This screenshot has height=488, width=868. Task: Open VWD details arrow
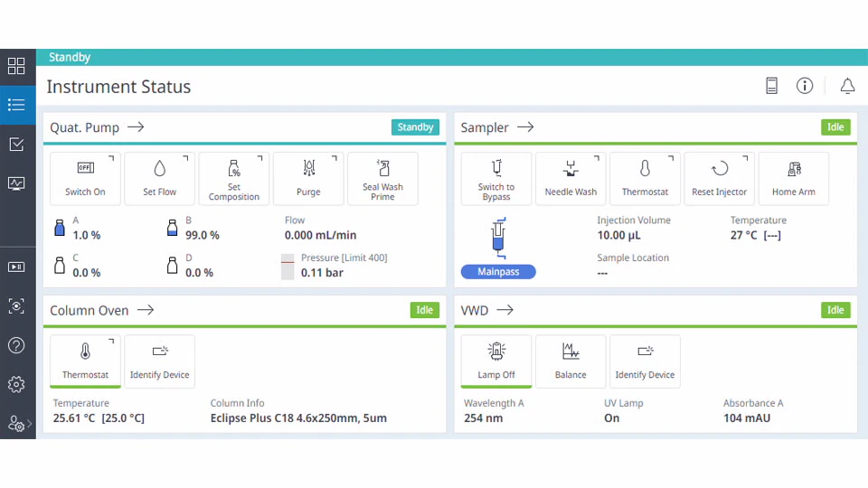(x=505, y=310)
